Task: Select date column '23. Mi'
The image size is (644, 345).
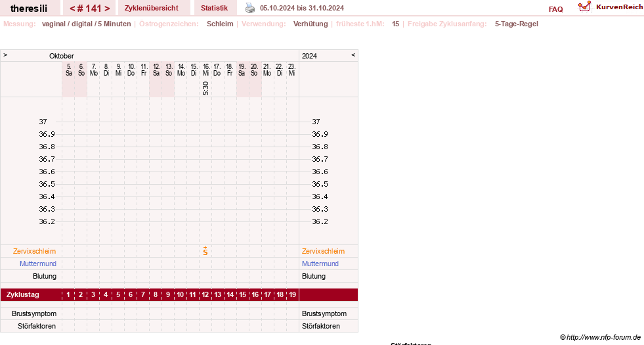Action: [291, 70]
